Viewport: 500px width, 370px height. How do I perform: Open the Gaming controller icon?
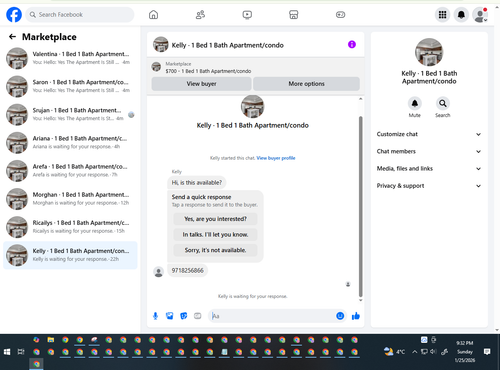[x=340, y=15]
